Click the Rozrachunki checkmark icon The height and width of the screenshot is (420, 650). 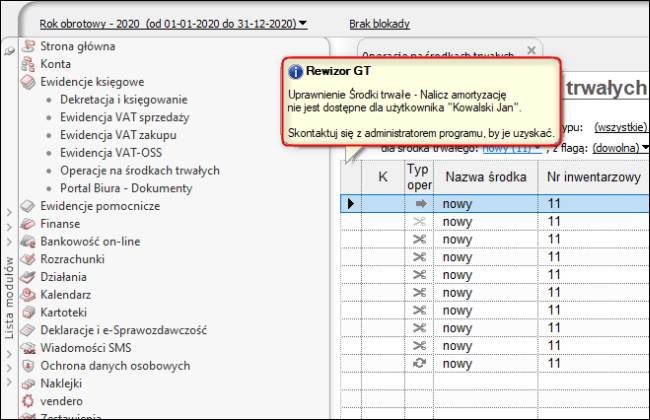coord(28,259)
